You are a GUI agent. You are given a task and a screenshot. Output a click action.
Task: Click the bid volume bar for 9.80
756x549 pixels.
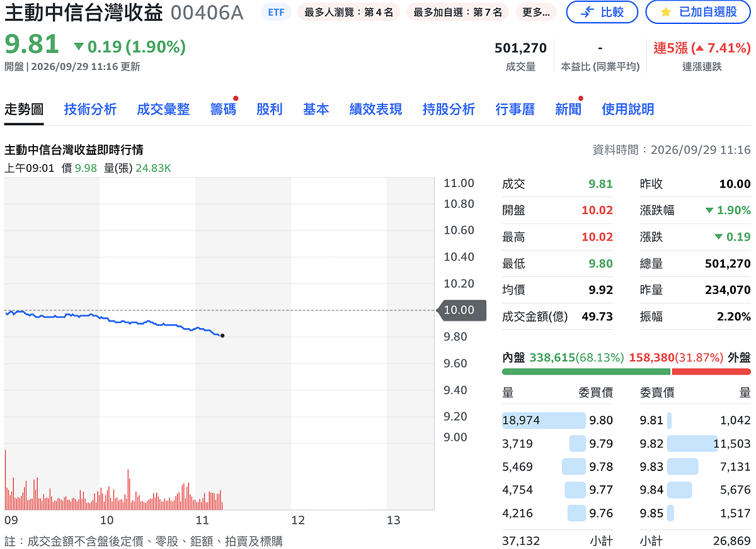pos(544,420)
